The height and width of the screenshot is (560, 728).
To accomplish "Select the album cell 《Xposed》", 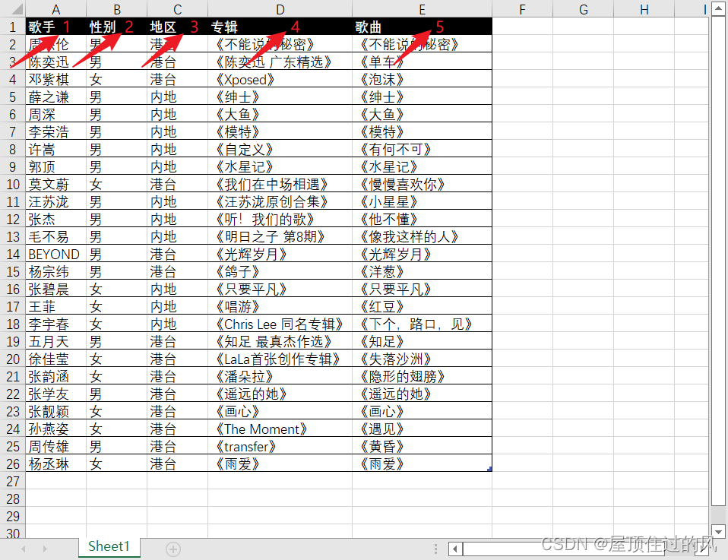I will click(280, 79).
